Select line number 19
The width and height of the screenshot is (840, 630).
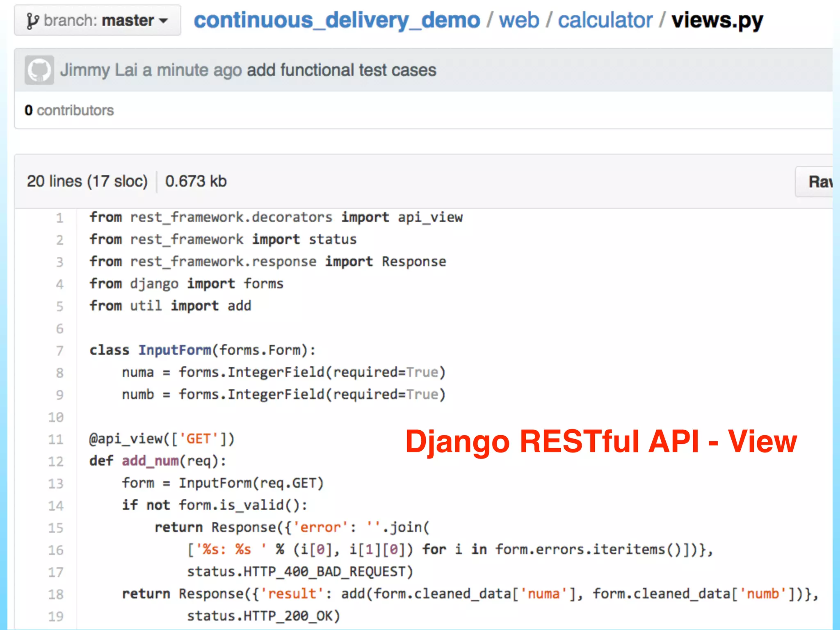[56, 616]
